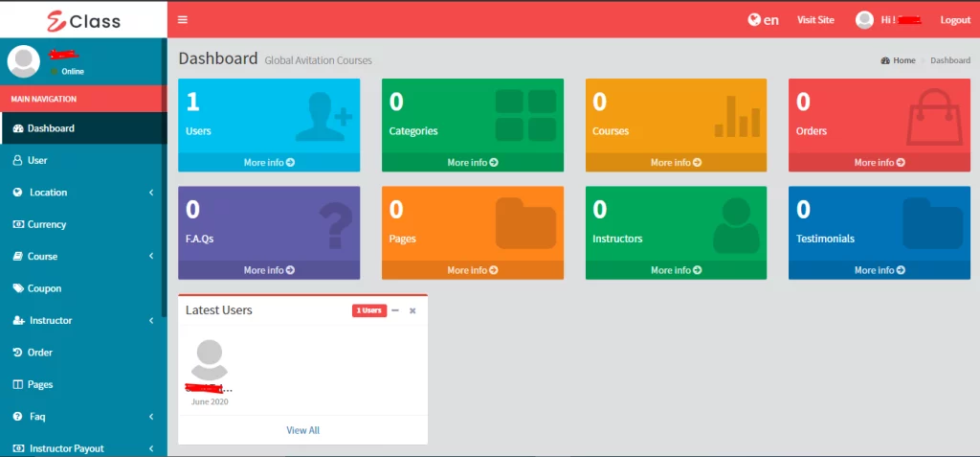Click the Coupon tags icon in sidebar
The image size is (980, 457).
click(x=18, y=288)
